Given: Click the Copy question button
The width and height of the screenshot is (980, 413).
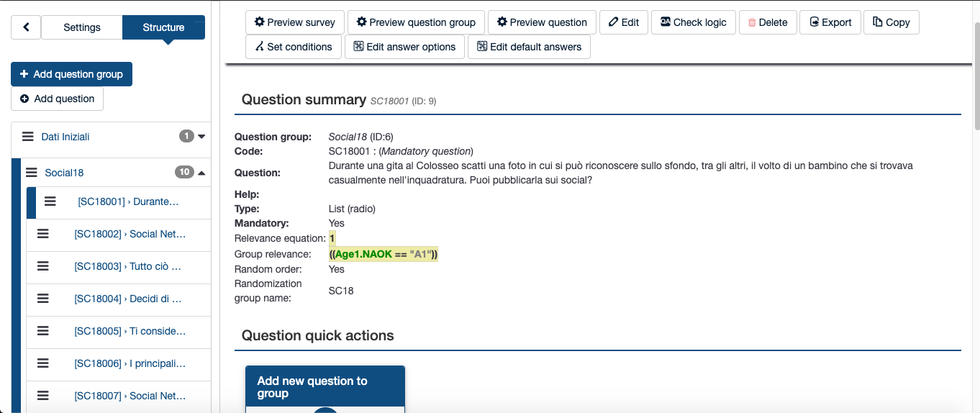Looking at the screenshot, I should click(x=891, y=22).
